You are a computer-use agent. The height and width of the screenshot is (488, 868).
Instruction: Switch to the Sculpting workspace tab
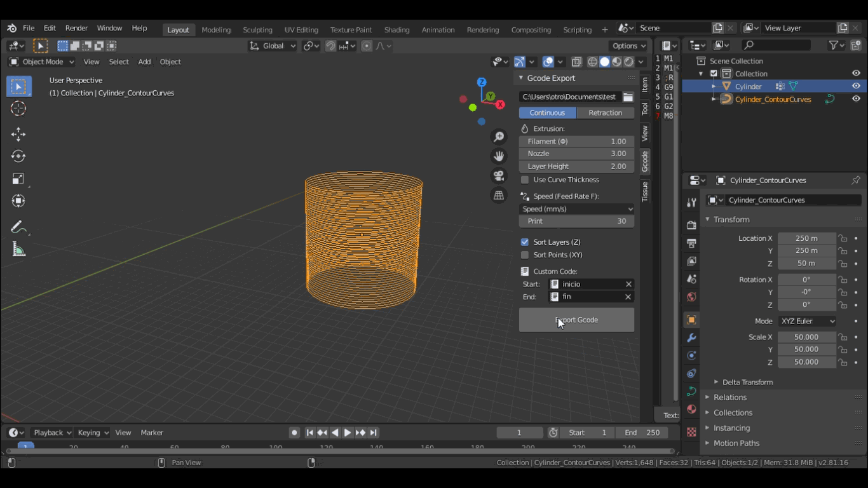pos(257,30)
